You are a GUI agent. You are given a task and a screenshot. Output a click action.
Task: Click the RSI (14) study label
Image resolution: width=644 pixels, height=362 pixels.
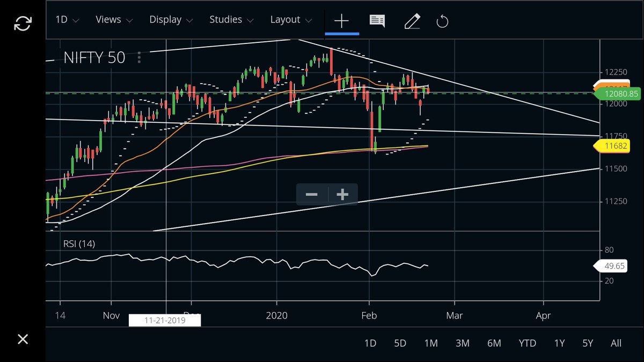click(x=79, y=243)
